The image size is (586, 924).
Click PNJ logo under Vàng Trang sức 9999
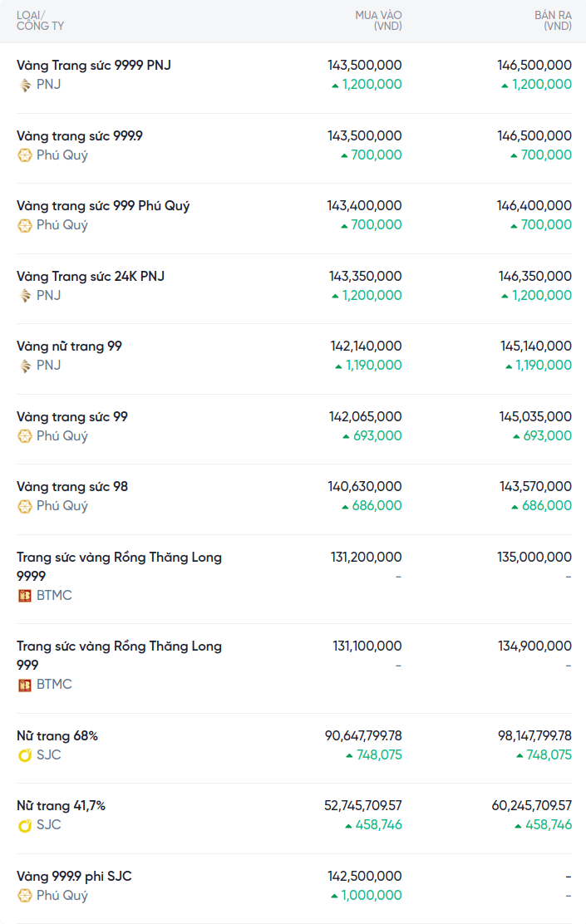pos(25,85)
